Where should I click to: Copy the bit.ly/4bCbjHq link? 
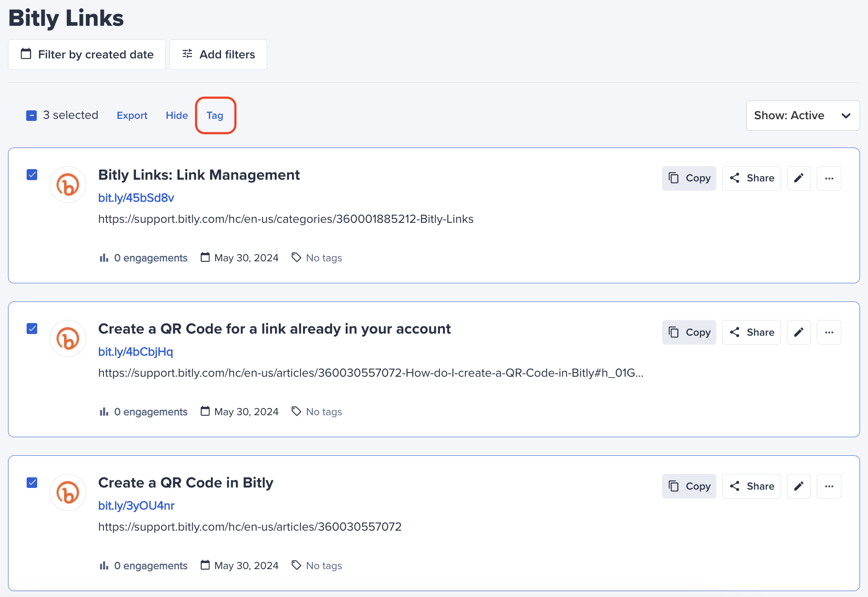point(689,332)
